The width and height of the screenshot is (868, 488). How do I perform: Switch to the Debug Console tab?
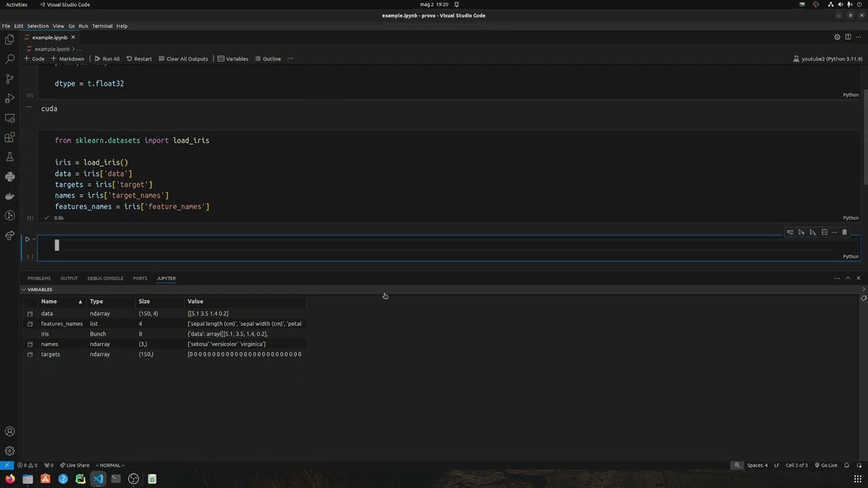click(x=105, y=279)
